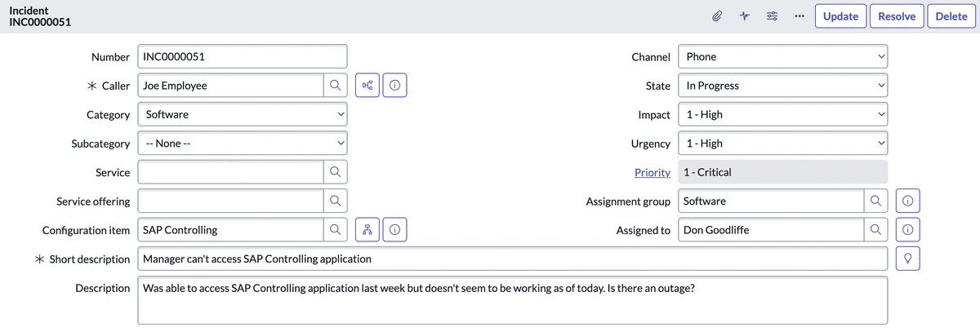The width and height of the screenshot is (980, 336).
Task: Look up Assignment group with magnifier
Action: click(875, 201)
